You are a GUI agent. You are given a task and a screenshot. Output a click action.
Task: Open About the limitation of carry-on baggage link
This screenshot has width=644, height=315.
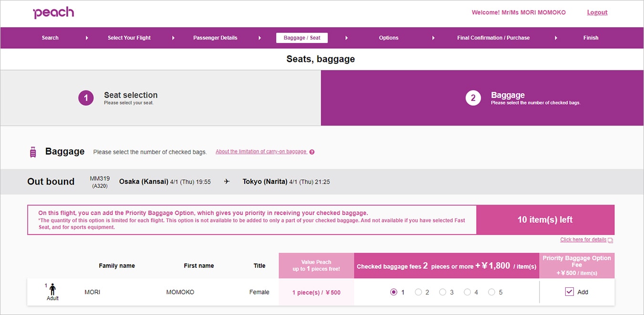(261, 152)
